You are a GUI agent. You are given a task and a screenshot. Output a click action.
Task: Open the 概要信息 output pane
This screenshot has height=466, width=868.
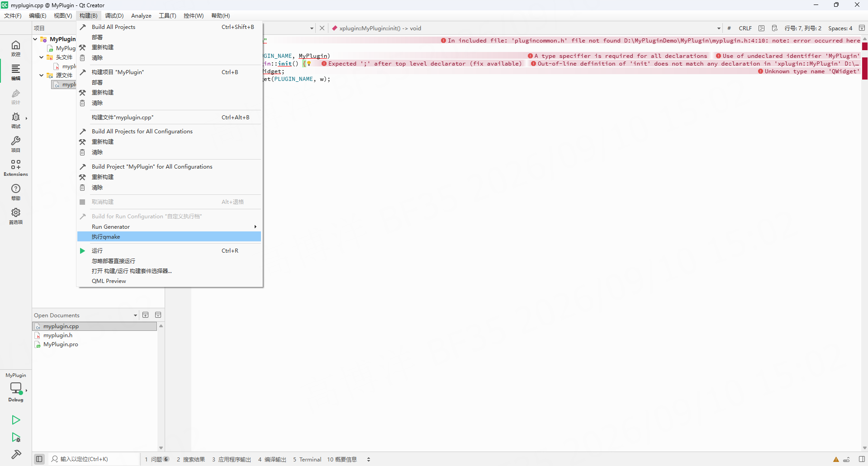[342, 459]
